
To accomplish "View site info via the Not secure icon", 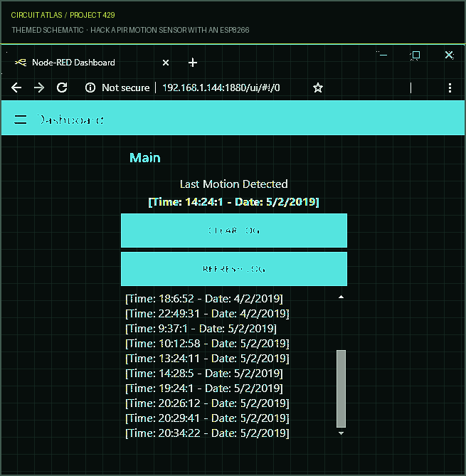I will [x=90, y=88].
